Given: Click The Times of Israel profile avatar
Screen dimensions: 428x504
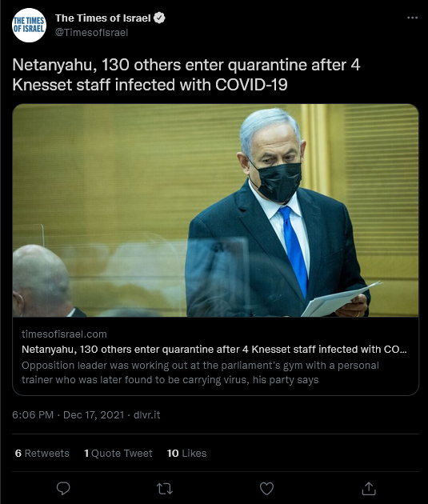Looking at the screenshot, I should pyautogui.click(x=29, y=25).
